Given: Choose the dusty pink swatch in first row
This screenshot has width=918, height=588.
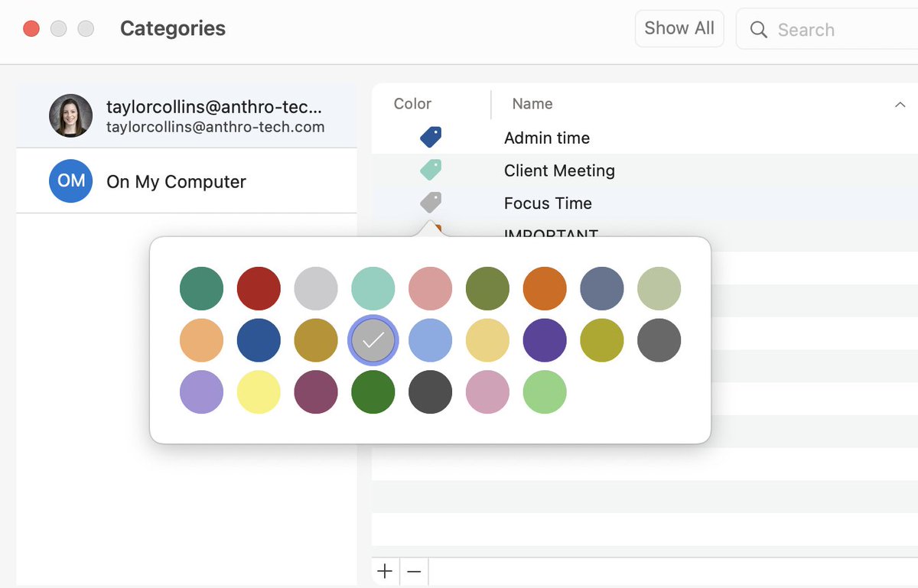Looking at the screenshot, I should [431, 288].
